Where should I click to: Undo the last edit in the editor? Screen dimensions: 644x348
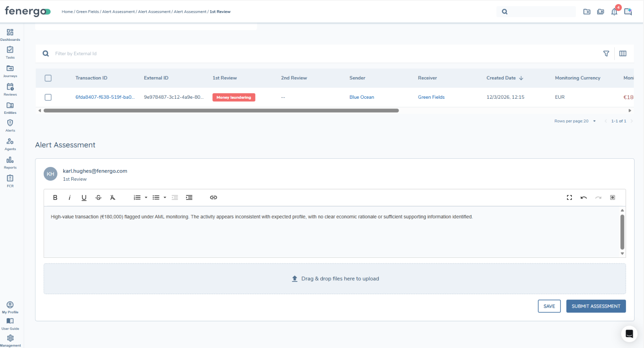(x=584, y=197)
